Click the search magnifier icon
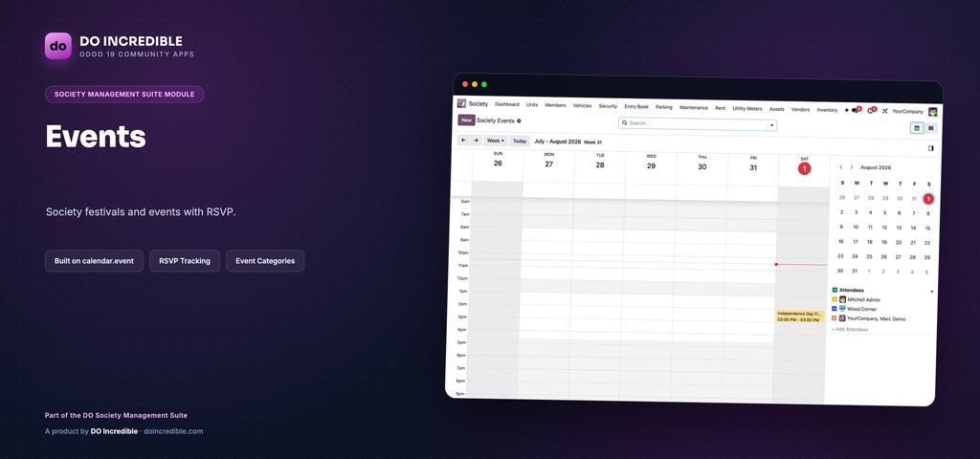980x459 pixels. 624,123
